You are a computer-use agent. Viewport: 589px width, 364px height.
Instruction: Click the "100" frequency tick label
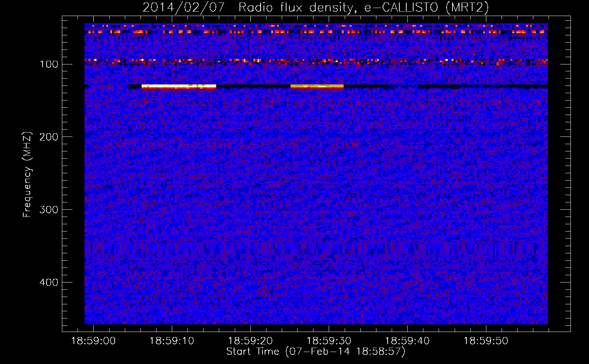tap(49, 64)
